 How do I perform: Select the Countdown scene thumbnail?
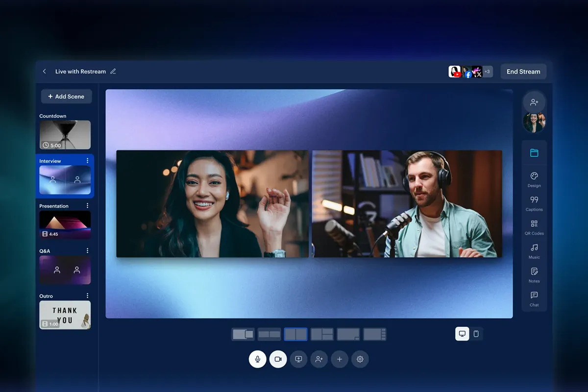pos(65,135)
